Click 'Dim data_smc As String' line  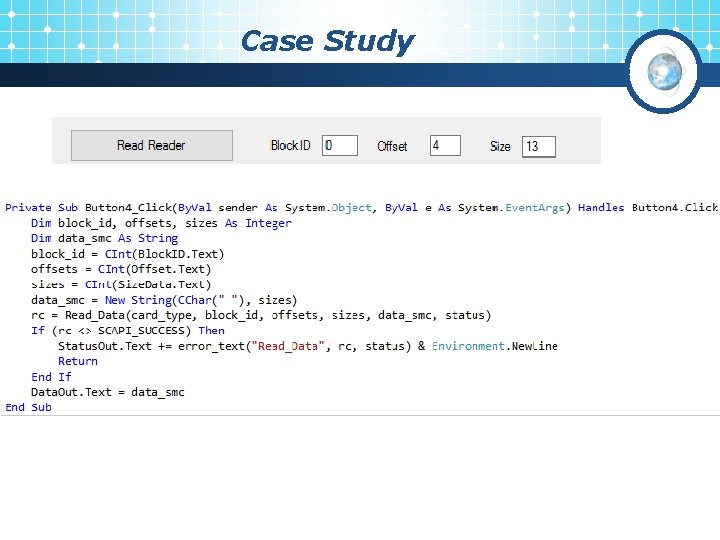click(104, 238)
